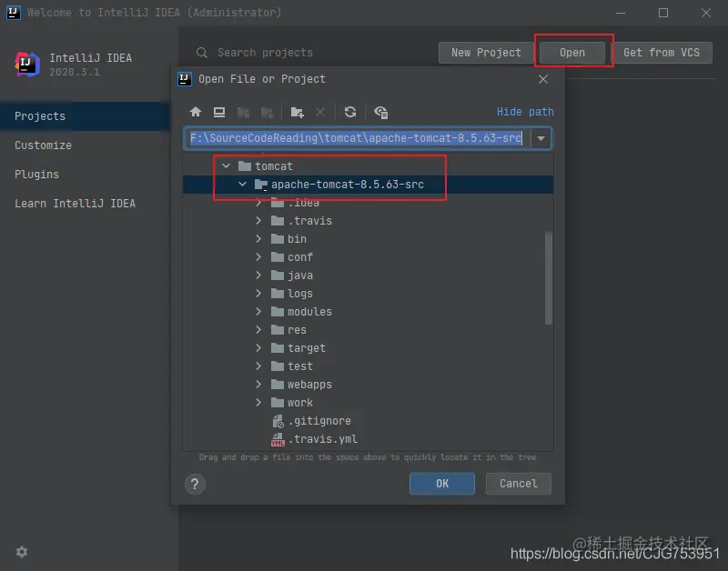Click the Hide path link
This screenshot has width=728, height=571.
coord(525,112)
